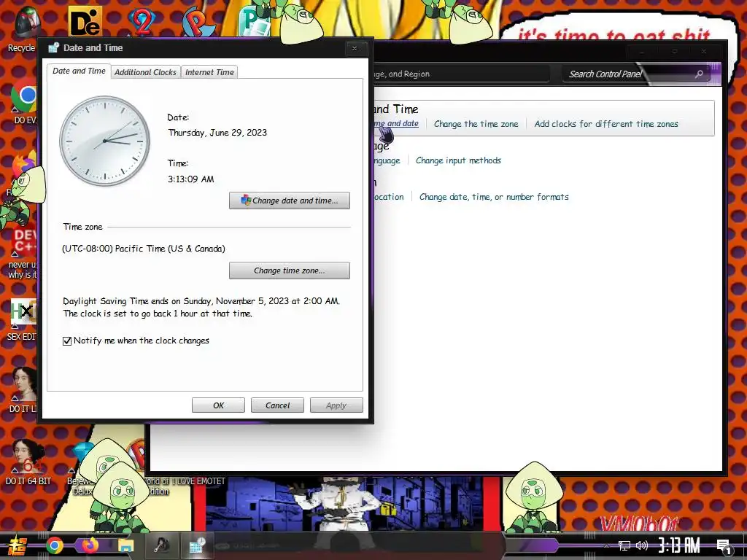Toggle Notify me when the clock changes
Viewport: 747px width, 560px height.
click(67, 341)
